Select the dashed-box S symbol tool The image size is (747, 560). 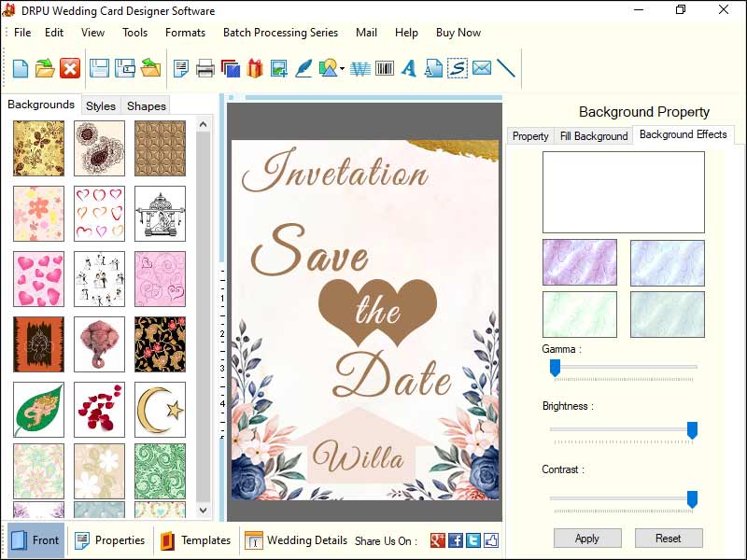click(x=458, y=68)
